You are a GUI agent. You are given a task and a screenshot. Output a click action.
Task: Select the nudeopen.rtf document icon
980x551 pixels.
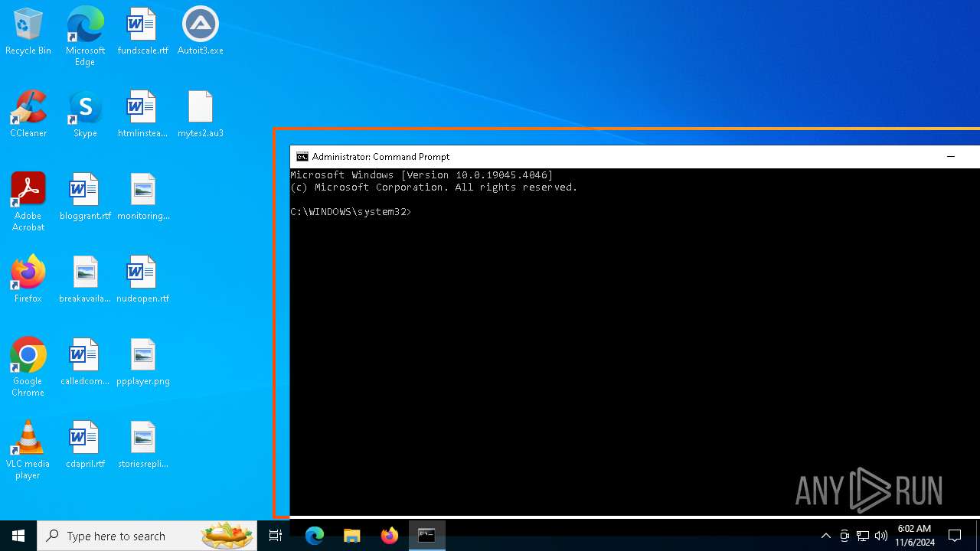pos(142,280)
